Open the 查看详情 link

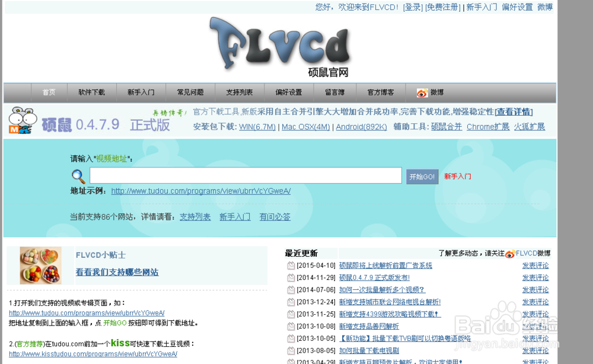pos(514,112)
